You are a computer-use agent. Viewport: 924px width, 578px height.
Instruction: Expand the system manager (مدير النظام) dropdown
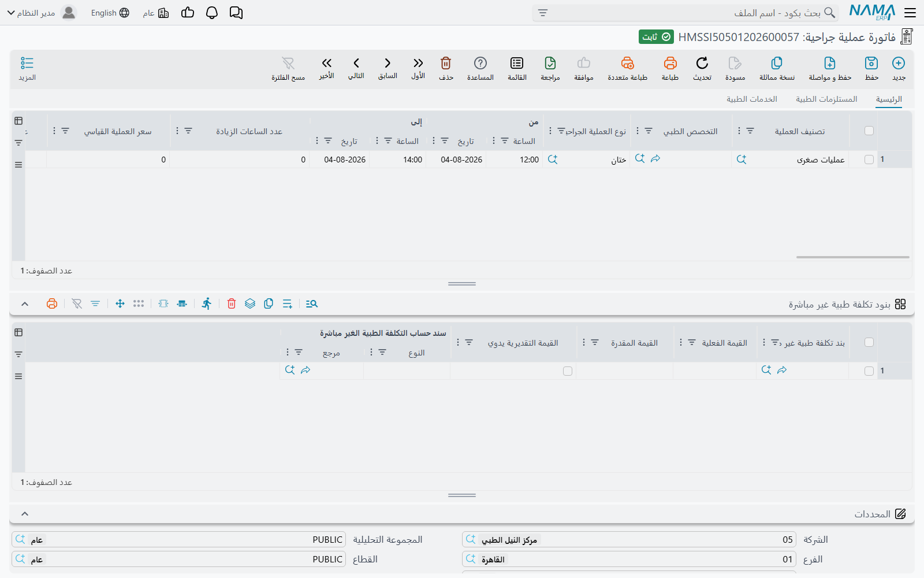(31, 13)
